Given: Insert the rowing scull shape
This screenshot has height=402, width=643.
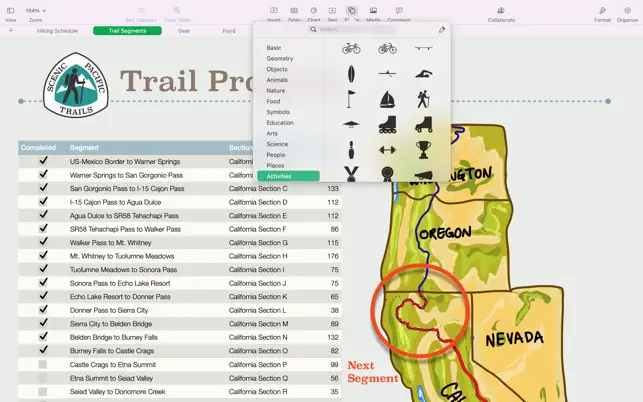Looking at the screenshot, I should [387, 74].
